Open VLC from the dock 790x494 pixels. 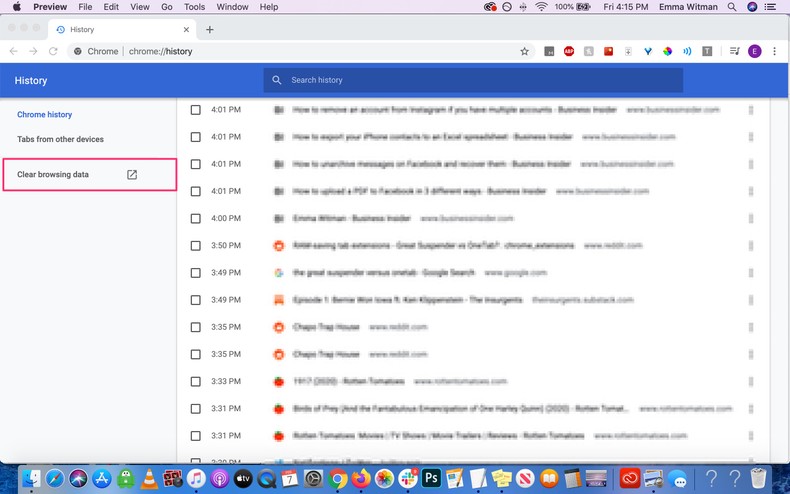[x=149, y=478]
